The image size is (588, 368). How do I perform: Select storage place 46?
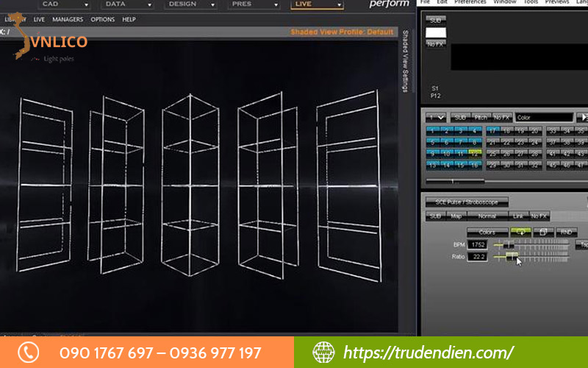pyautogui.click(x=567, y=165)
